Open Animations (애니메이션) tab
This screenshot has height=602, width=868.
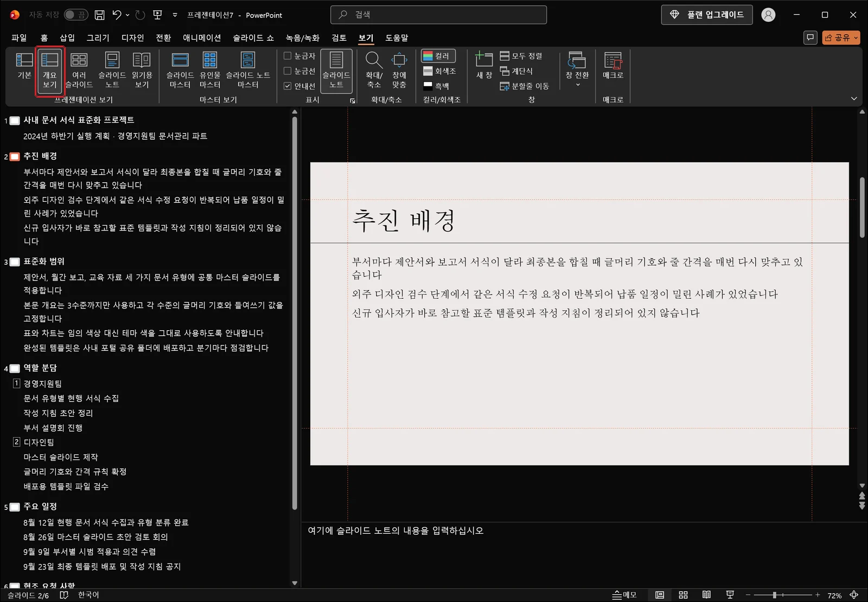pyautogui.click(x=202, y=37)
